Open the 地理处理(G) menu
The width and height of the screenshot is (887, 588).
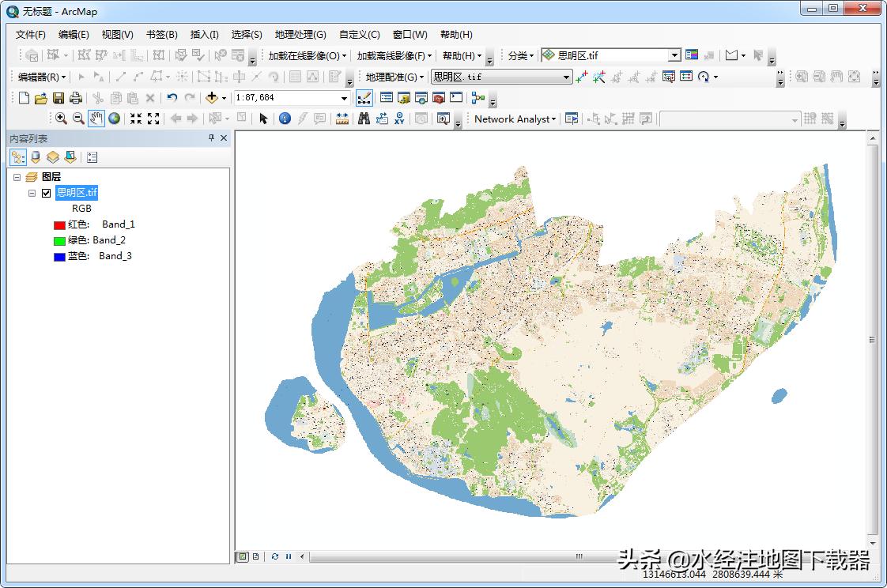tap(300, 35)
